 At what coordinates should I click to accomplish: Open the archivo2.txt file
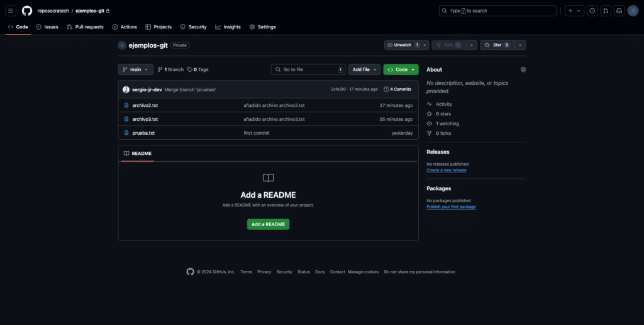pyautogui.click(x=145, y=105)
